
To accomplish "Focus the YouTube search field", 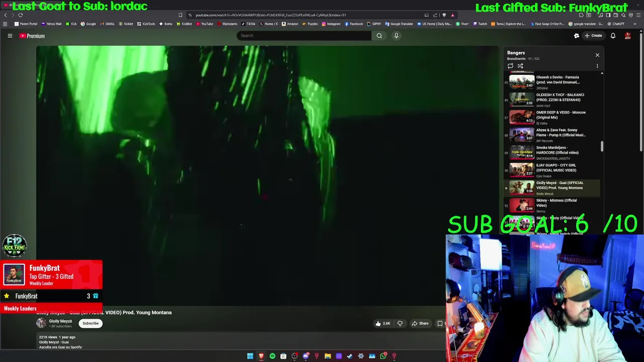I will [304, 36].
